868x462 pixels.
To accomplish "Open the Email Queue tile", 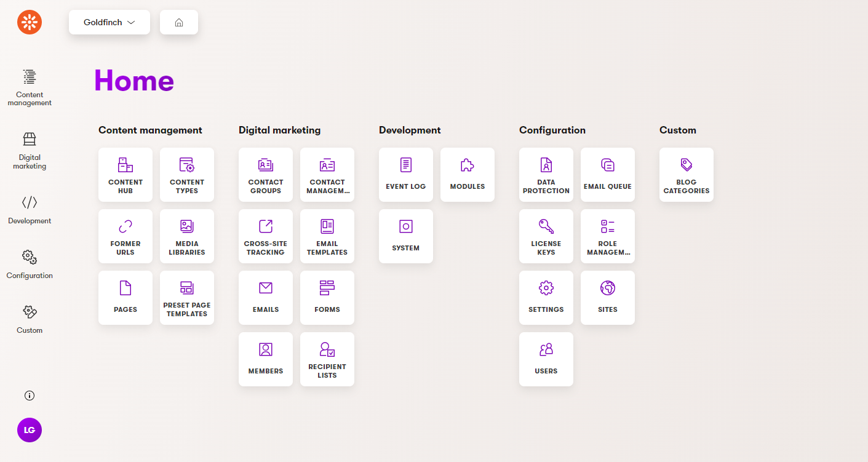I will point(608,175).
